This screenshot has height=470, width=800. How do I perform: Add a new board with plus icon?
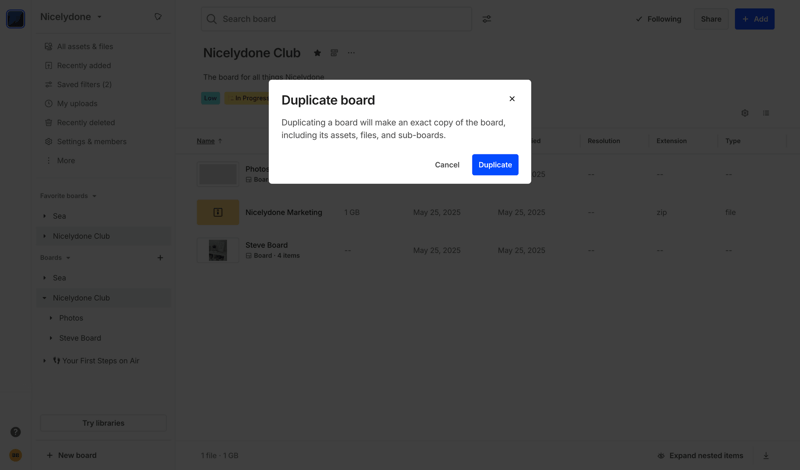click(160, 258)
